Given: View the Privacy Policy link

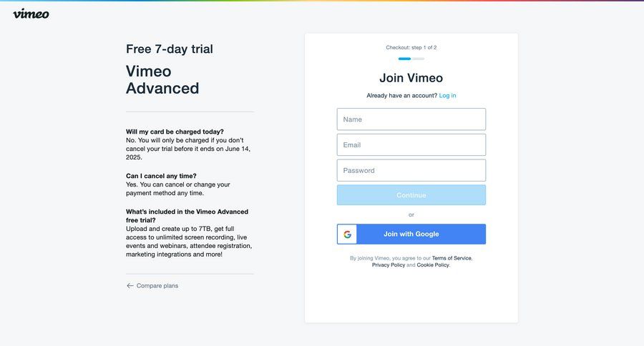Looking at the screenshot, I should click(x=388, y=265).
